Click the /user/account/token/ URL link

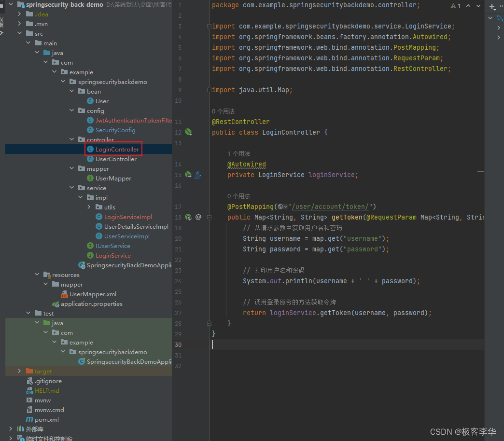(x=330, y=207)
